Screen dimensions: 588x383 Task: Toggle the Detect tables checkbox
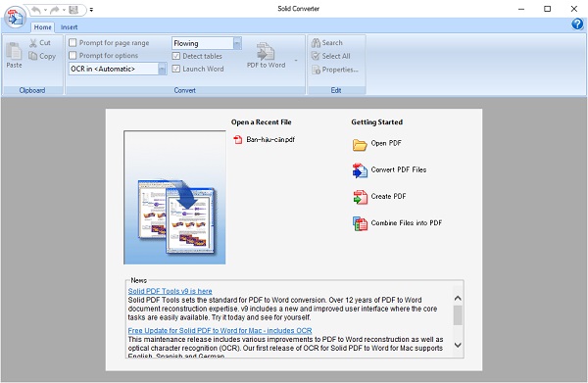tap(175, 56)
